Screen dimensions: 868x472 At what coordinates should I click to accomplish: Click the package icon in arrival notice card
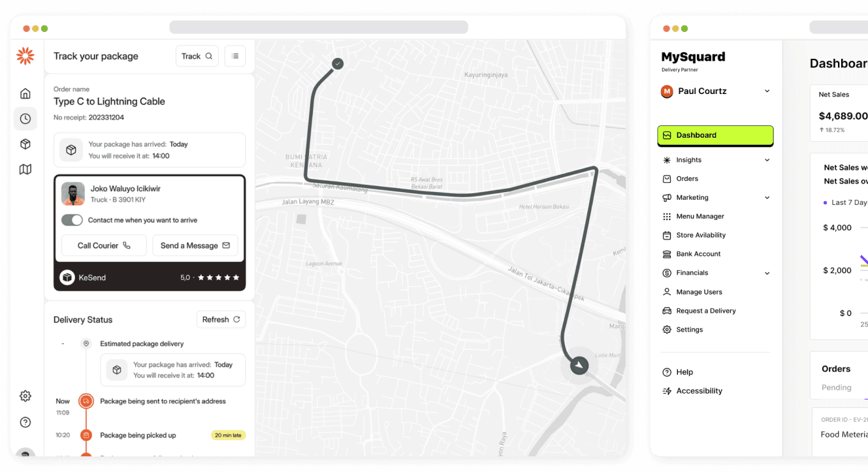tap(71, 150)
